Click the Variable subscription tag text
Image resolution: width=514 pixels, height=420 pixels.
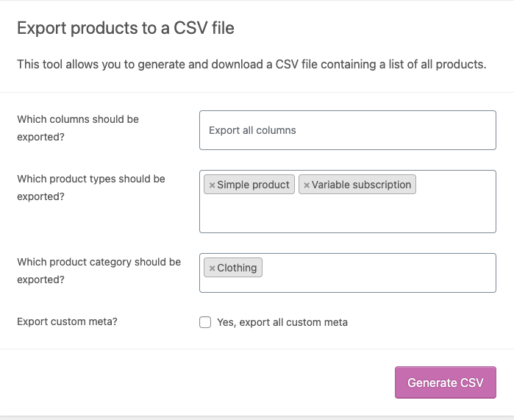pyautogui.click(x=361, y=185)
